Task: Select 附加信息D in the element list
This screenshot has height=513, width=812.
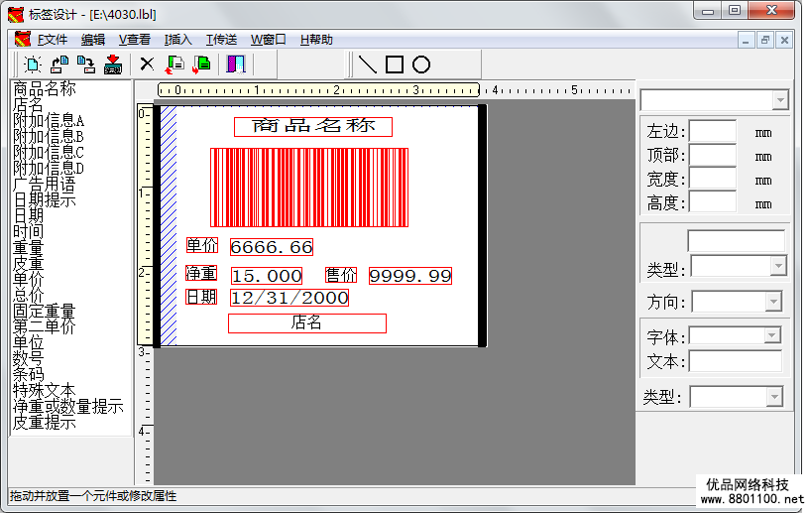Action: click(49, 168)
